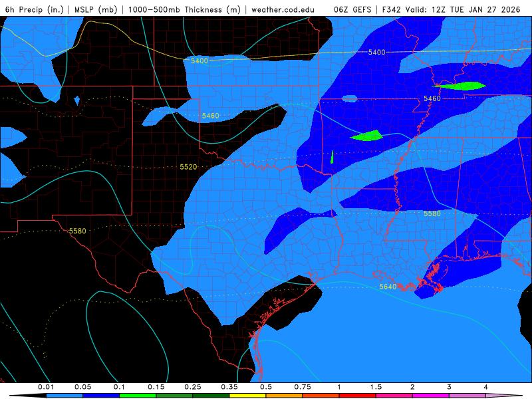Viewport: 532px width, 399px height.
Task: Click the orange 0.5–0.75 legend swatch
Action: coord(285,396)
